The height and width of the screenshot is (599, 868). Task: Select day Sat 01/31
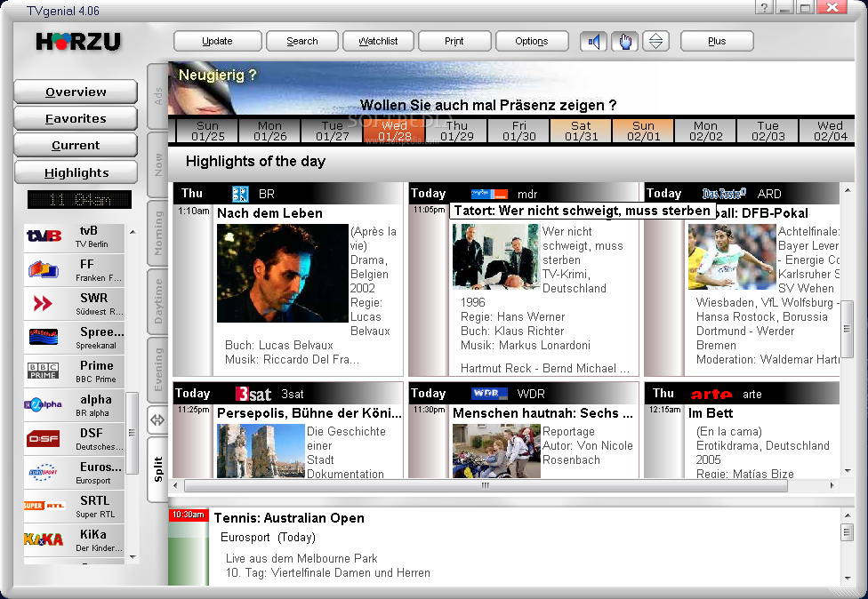(582, 132)
